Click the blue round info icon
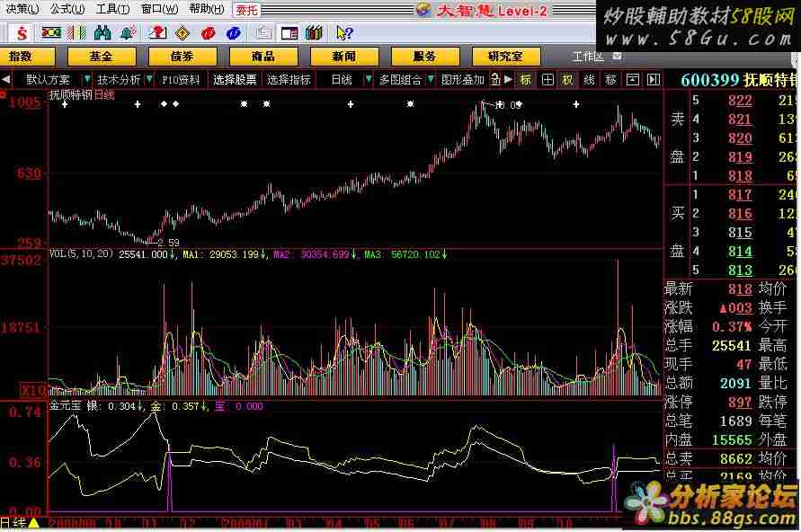801x532 pixels. (233, 33)
